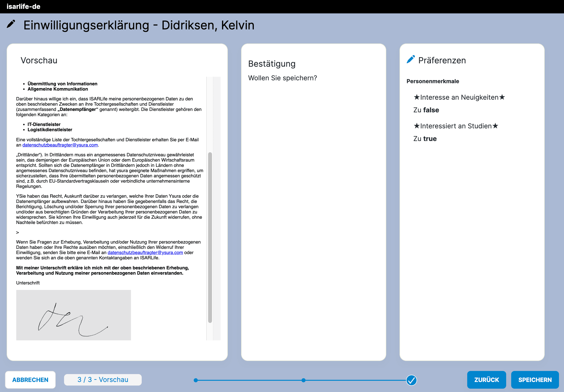This screenshot has width=564, height=392.
Task: Open first datenschutzbeauftragter@ysura.com email link
Action: point(60,145)
